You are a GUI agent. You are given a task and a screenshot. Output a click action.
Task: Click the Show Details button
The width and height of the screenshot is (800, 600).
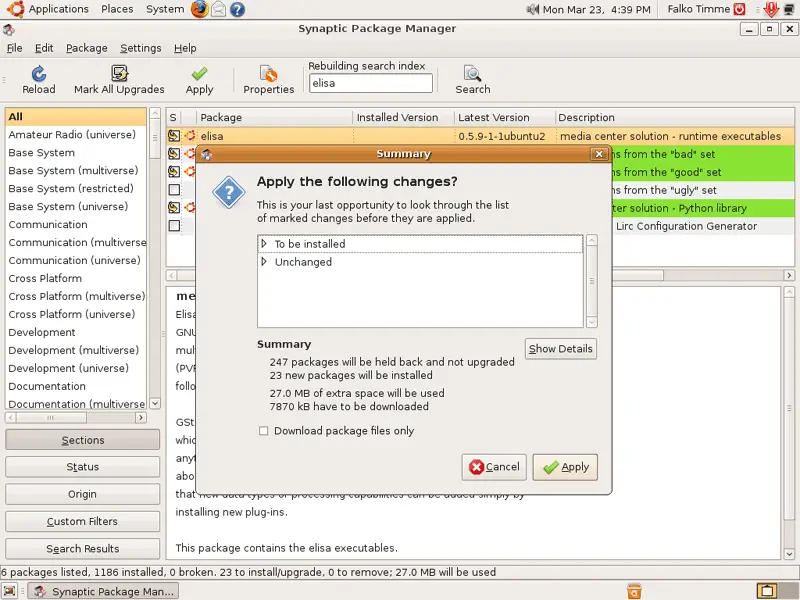pos(560,349)
